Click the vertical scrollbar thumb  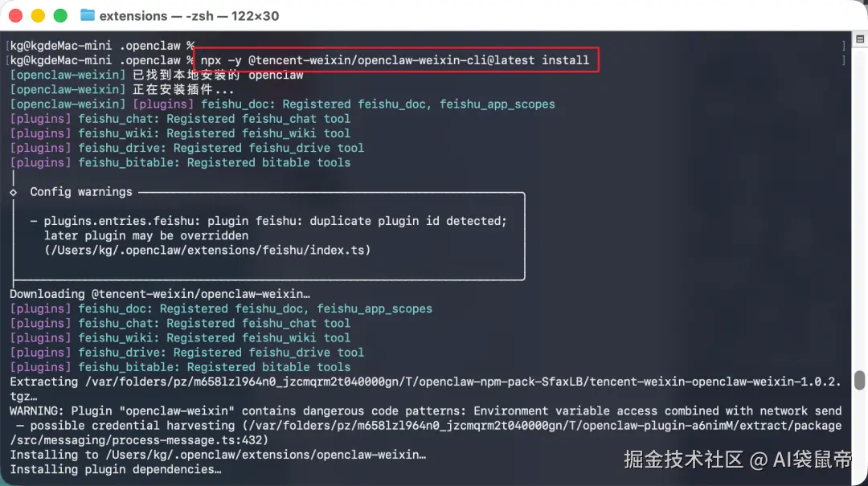(859, 380)
